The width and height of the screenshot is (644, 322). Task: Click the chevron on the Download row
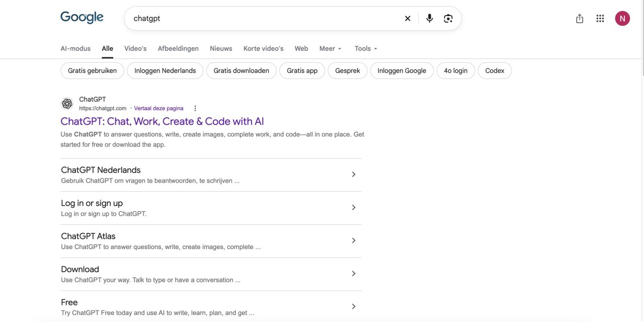(354, 274)
